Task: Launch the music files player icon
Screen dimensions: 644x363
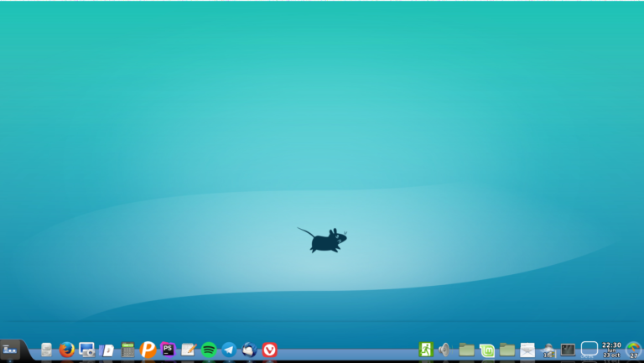Action: click(106, 350)
